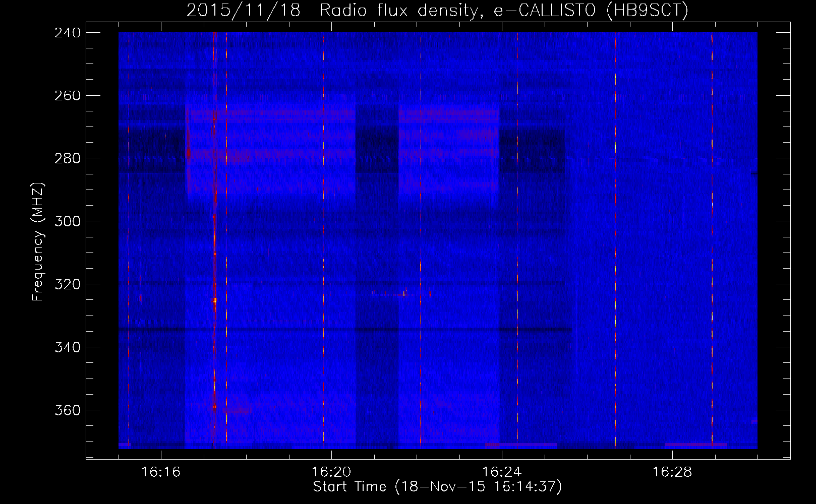Click the 16:20 time tick label

tap(331, 472)
